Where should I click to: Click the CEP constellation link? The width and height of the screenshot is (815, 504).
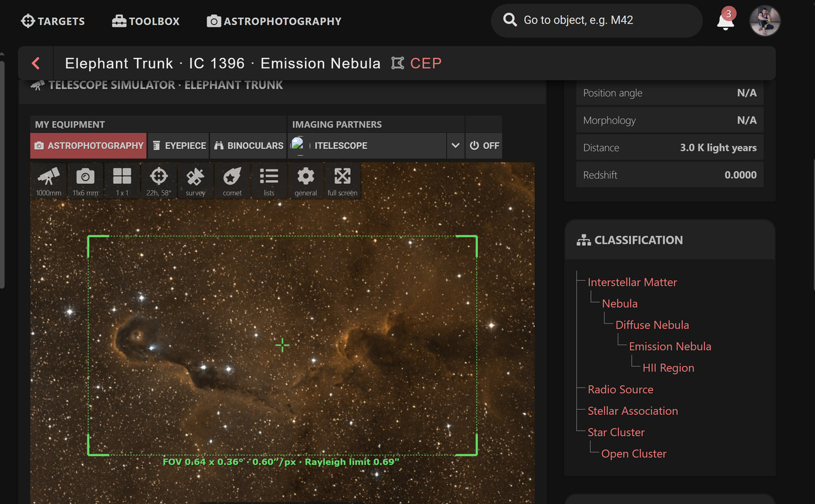[426, 64]
